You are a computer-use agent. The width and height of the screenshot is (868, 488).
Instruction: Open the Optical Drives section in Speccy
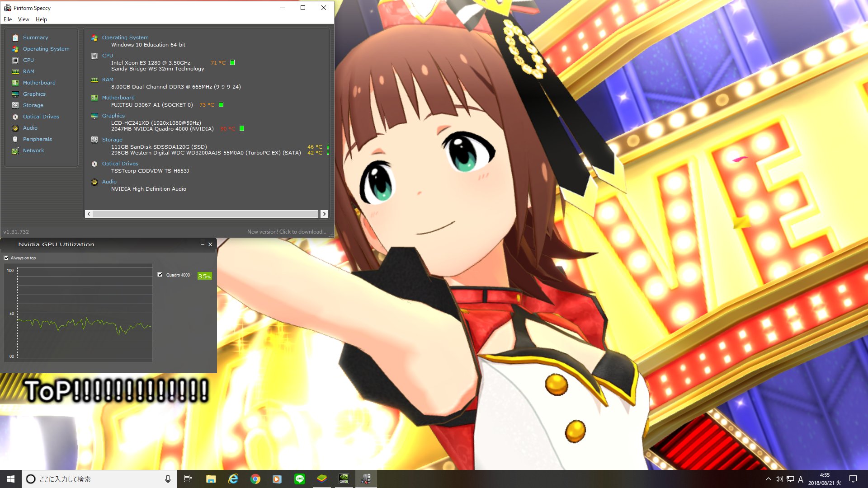41,116
